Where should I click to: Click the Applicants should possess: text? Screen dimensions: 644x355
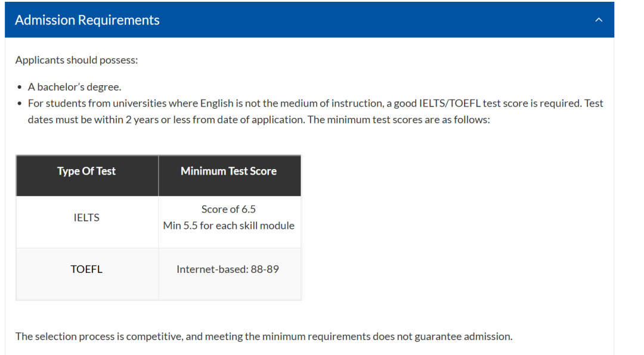[76, 60]
